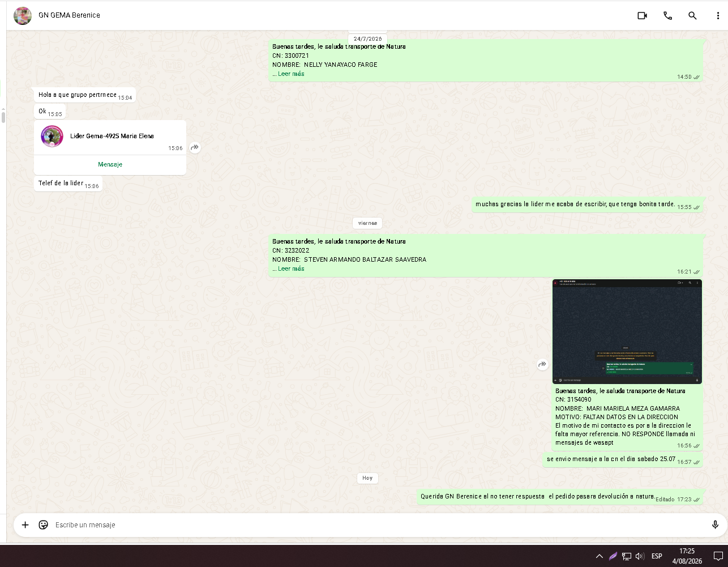Select text MOTIVO: FALTAN DATOS EN LA DIRECCION
The height and width of the screenshot is (567, 728).
click(x=616, y=417)
